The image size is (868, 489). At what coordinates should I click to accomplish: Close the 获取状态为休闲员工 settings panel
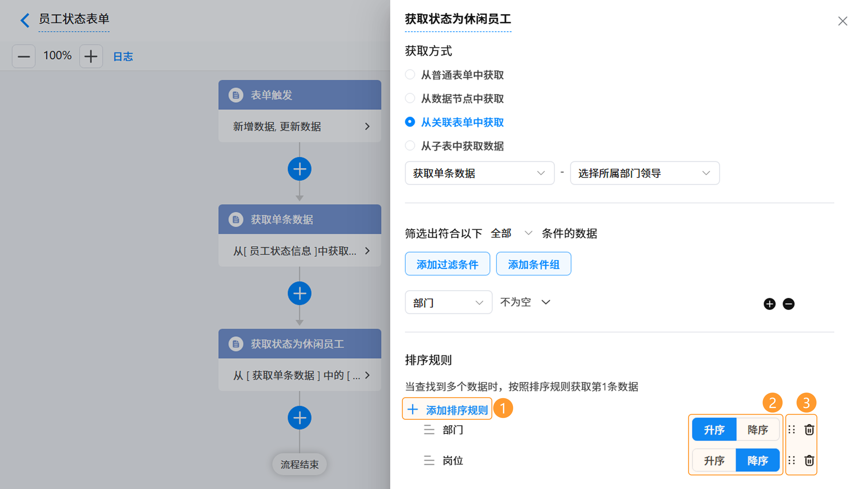pyautogui.click(x=843, y=21)
